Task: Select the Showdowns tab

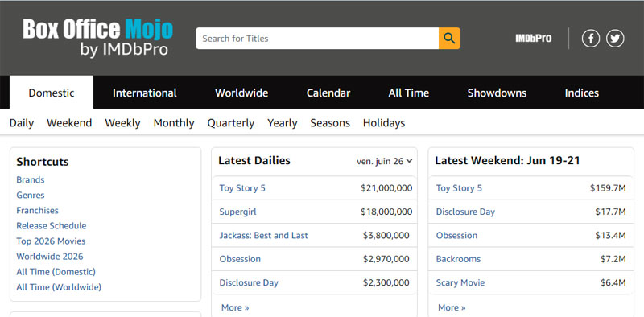Action: 497,93
